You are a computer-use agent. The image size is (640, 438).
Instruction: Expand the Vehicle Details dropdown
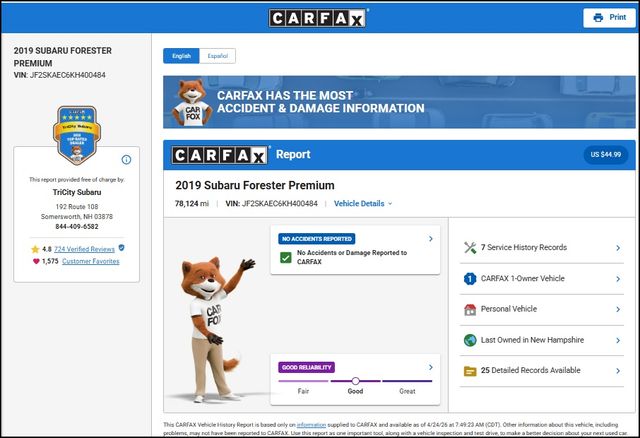(363, 203)
